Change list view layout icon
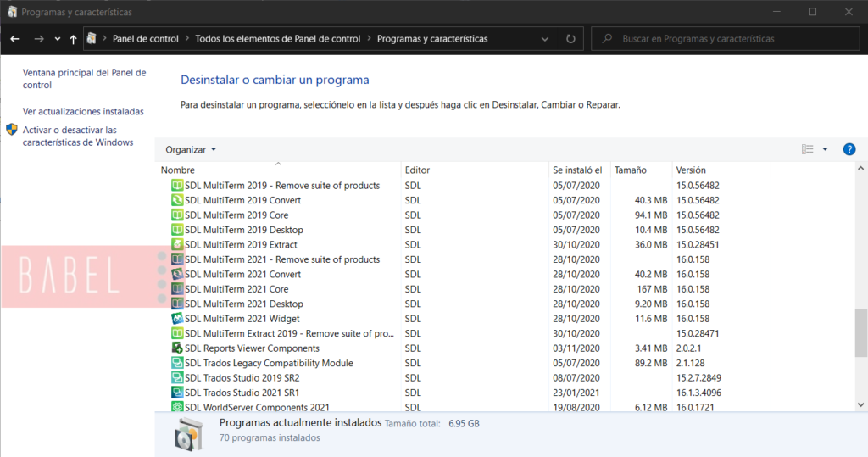868x457 pixels. pyautogui.click(x=807, y=149)
